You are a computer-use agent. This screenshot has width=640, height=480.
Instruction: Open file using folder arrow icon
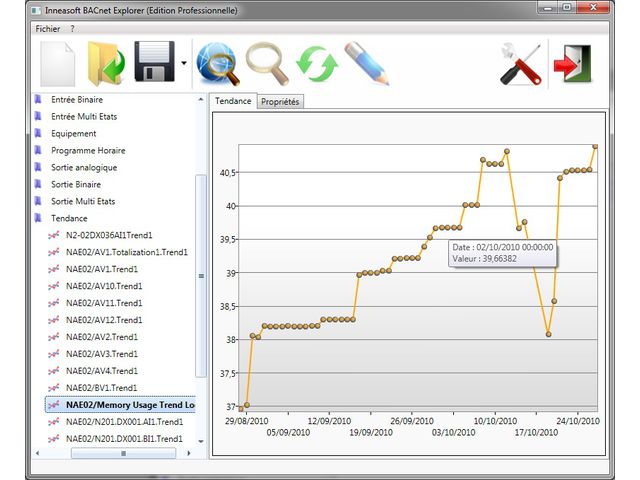coord(106,64)
